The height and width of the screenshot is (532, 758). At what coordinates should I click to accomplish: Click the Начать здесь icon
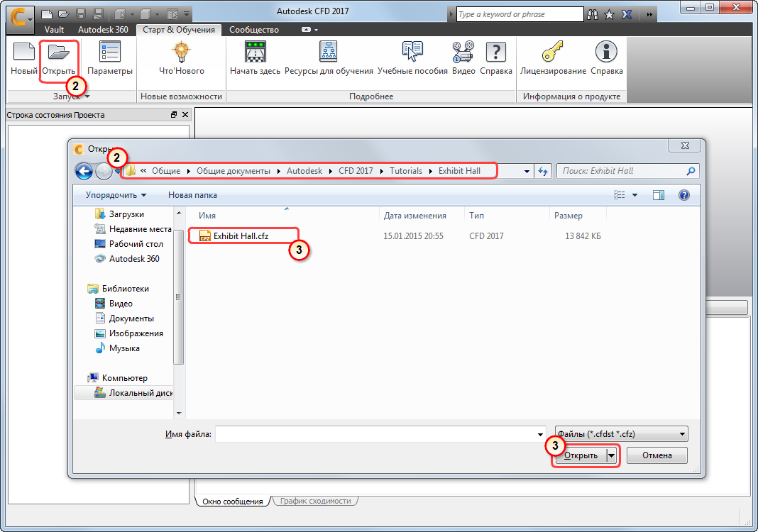255,59
